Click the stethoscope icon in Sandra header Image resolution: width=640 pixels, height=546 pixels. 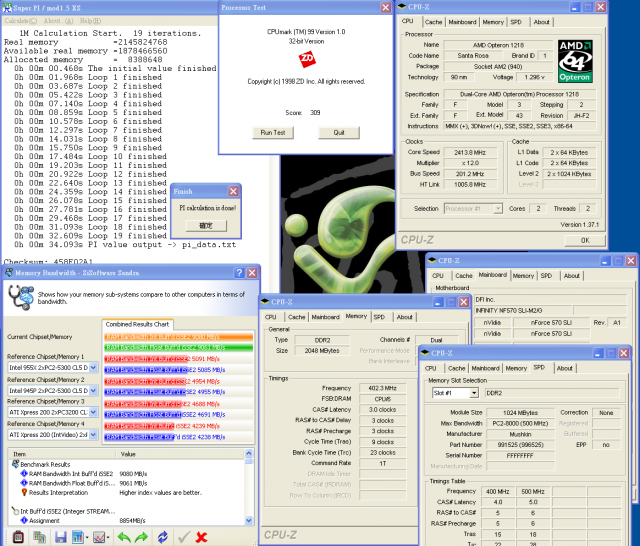(21, 297)
